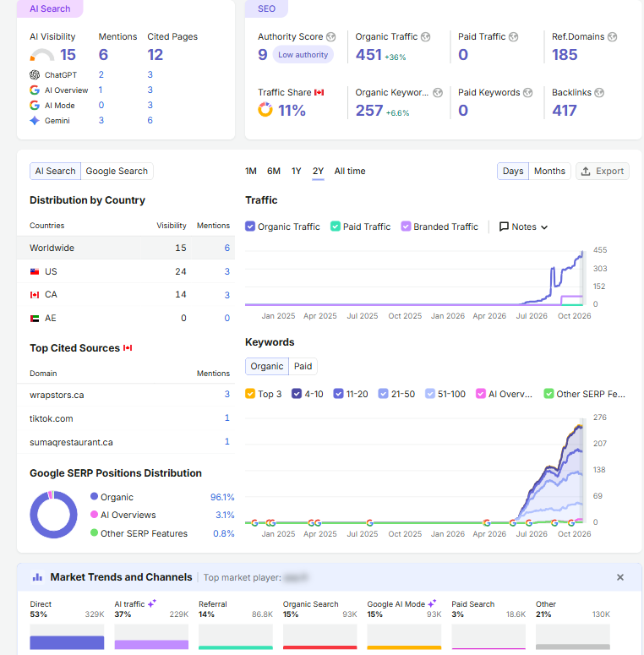This screenshot has width=644, height=655.
Task: Click the bar chart icon beside Market Trends
Action: tap(37, 577)
